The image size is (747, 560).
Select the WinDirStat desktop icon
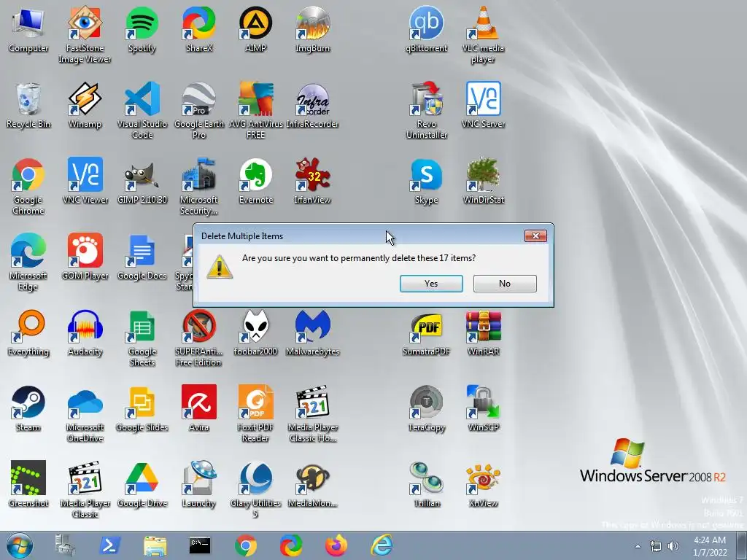483,181
